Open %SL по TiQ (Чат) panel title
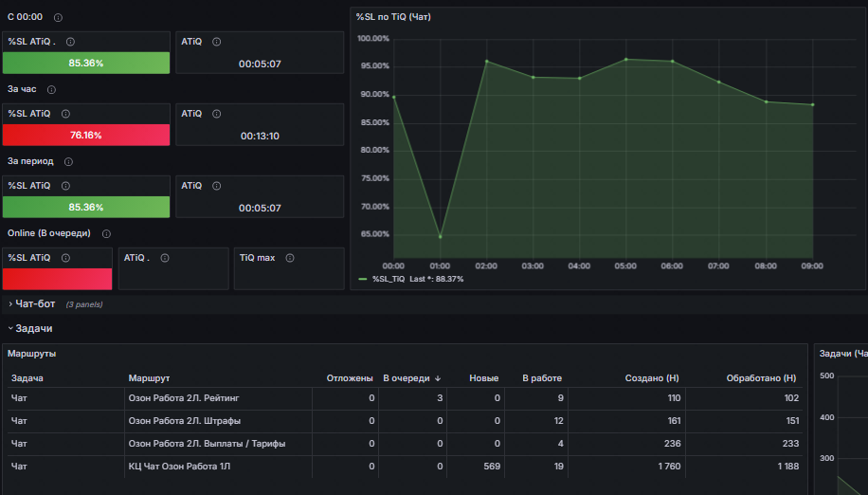Screen dimensions: 868x495 point(393,17)
